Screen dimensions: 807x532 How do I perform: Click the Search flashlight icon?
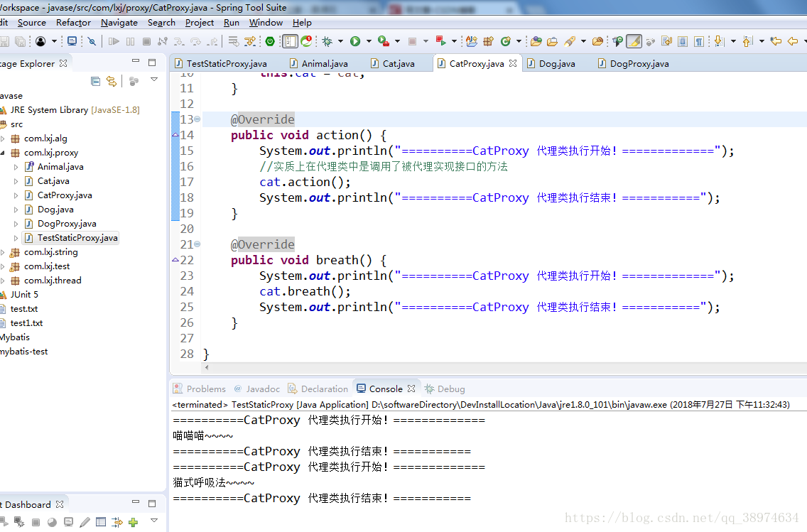pos(570,41)
